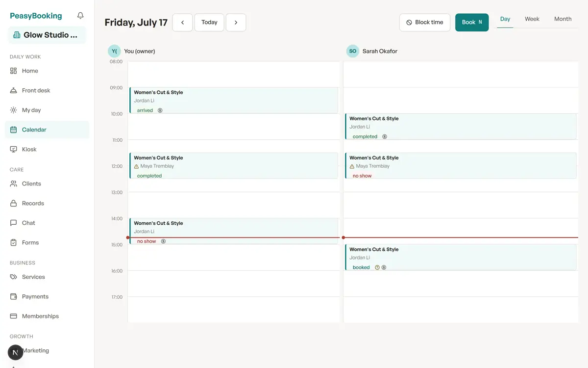Viewport: 588px width, 368px height.
Task: Click the Friday, July 17 date heading
Action: [136, 23]
